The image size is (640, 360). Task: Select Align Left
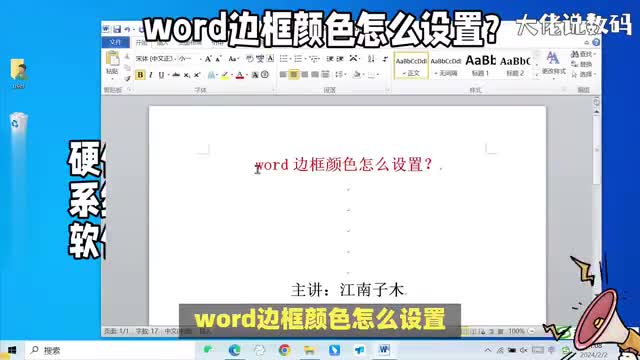tap(283, 75)
